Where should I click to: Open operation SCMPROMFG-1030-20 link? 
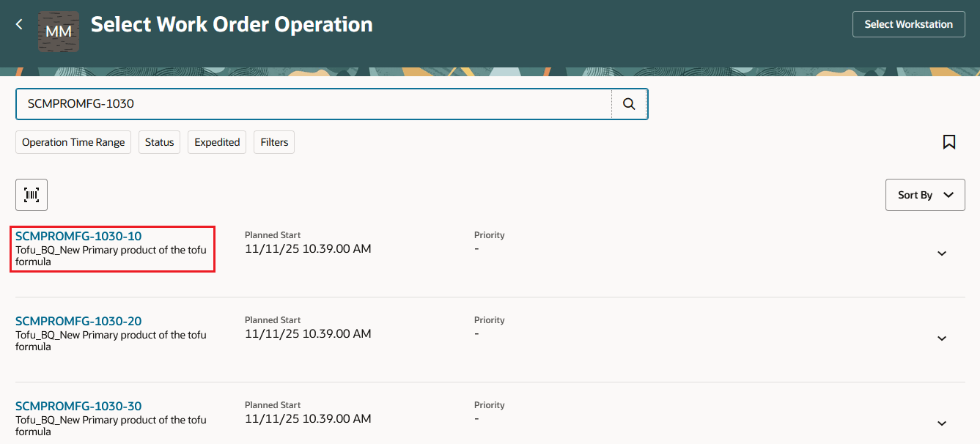tap(78, 320)
